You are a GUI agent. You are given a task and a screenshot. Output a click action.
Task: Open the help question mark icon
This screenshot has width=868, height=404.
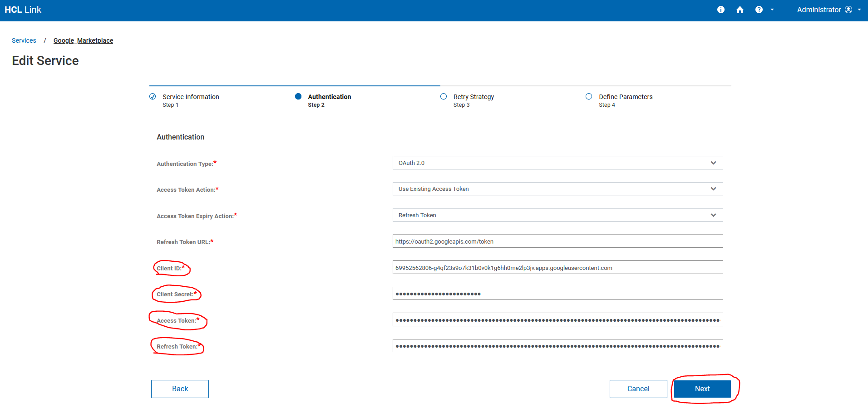759,10
